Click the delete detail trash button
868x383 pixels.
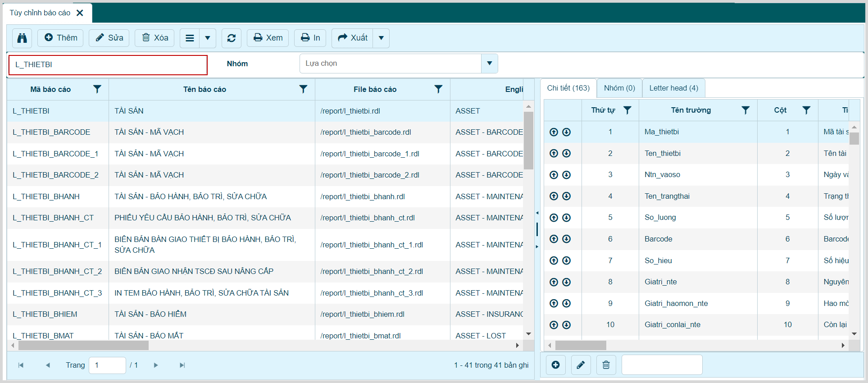click(x=606, y=365)
